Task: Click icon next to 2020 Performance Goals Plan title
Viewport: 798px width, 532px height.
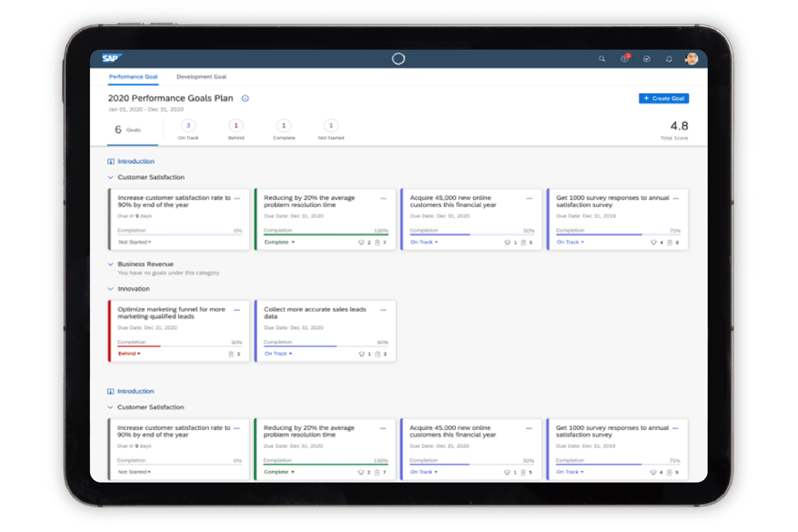Action: coord(245,99)
